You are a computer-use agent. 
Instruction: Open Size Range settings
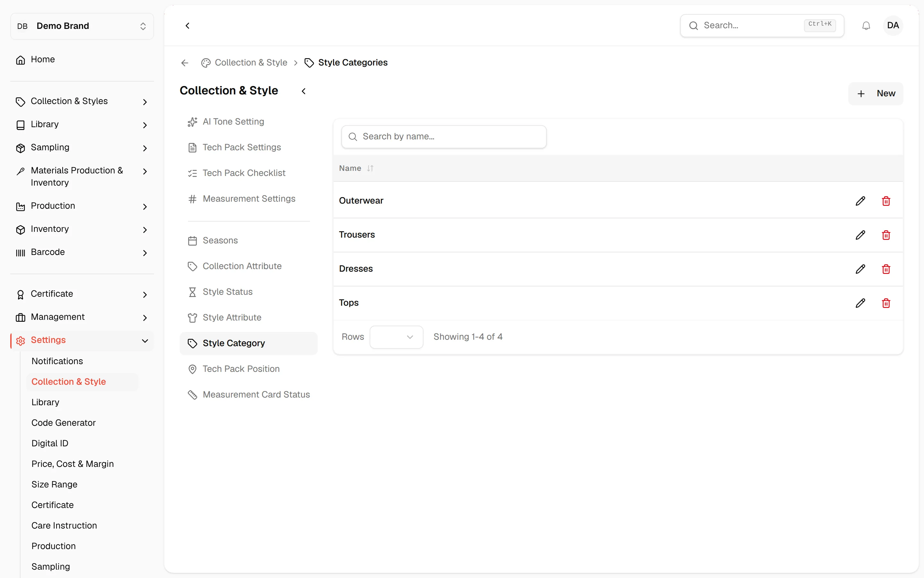[54, 485]
